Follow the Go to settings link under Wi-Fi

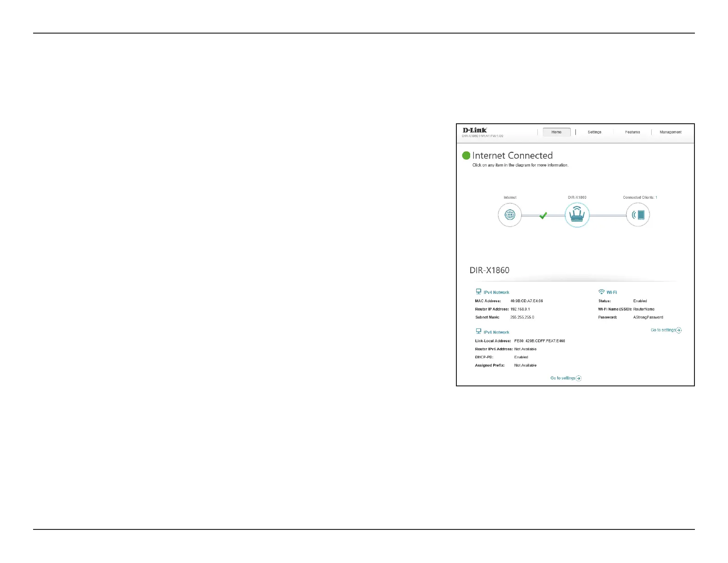pyautogui.click(x=666, y=330)
